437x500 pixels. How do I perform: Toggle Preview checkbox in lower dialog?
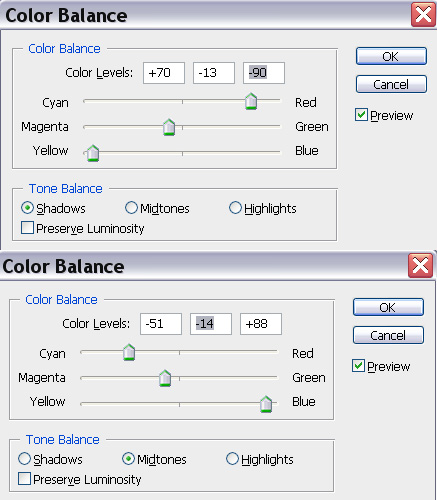(x=359, y=366)
